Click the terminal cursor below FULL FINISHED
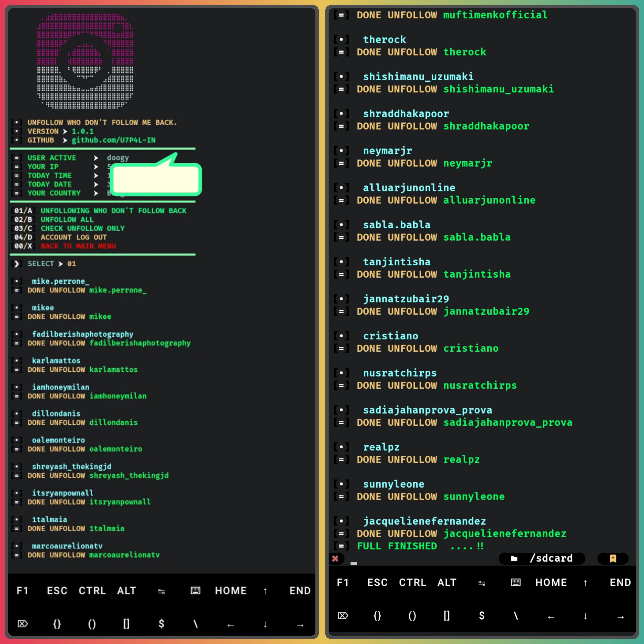 (x=354, y=564)
